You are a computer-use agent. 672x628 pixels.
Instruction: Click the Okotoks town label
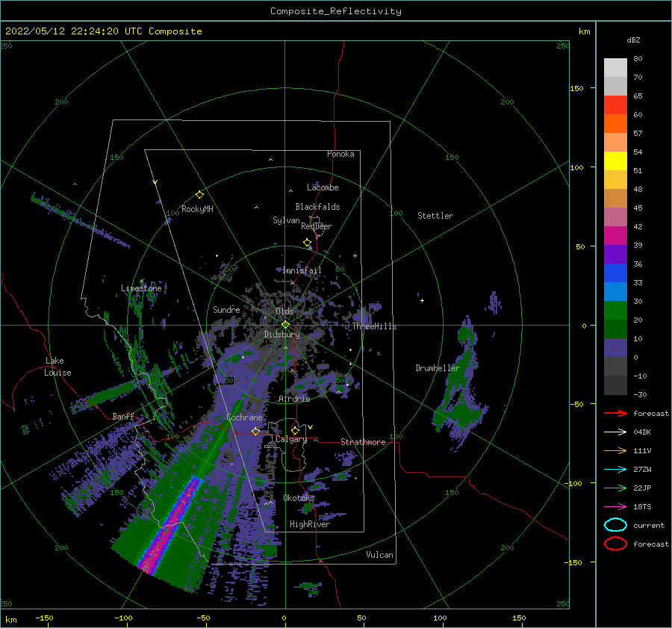coord(299,497)
